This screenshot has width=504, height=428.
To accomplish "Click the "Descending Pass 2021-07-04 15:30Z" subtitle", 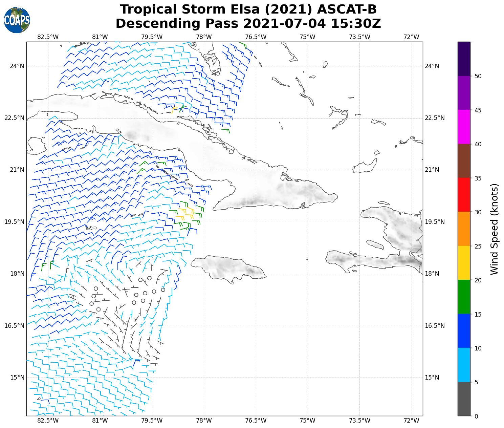I will (248, 24).
